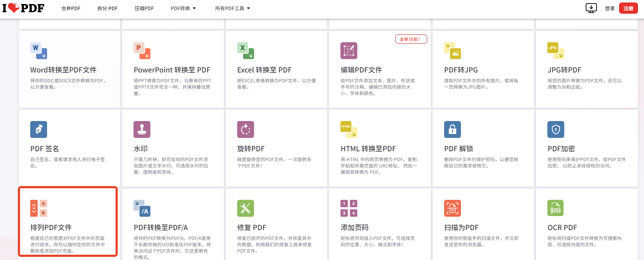Expand the 所有PDF工具 dropdown menu
The image size is (644, 260).
tap(233, 8)
